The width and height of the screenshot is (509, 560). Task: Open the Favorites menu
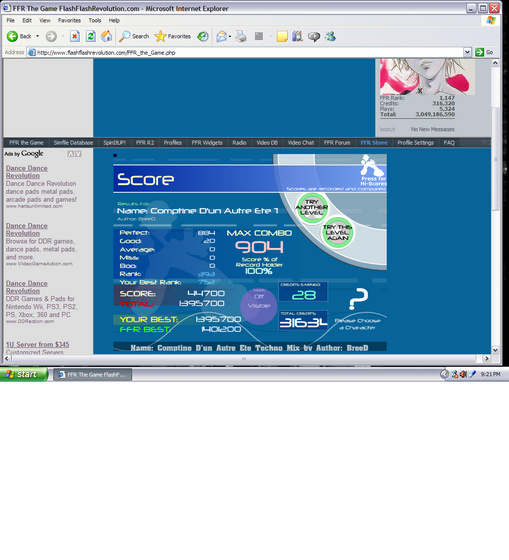(69, 20)
